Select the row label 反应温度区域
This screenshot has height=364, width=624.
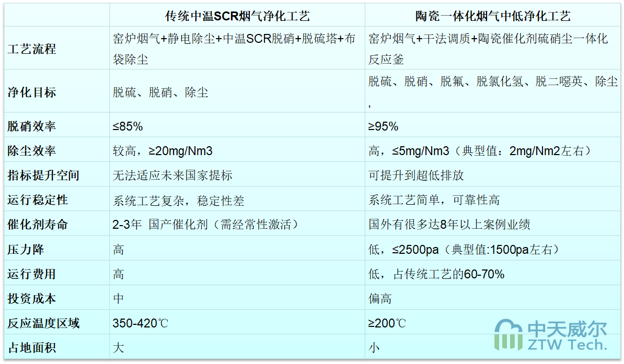coord(43,323)
